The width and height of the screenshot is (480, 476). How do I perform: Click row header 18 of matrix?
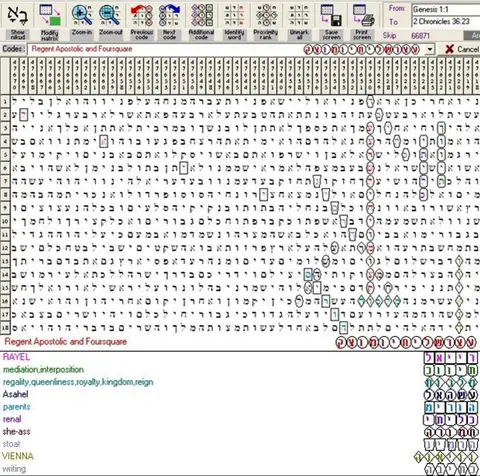[5, 328]
